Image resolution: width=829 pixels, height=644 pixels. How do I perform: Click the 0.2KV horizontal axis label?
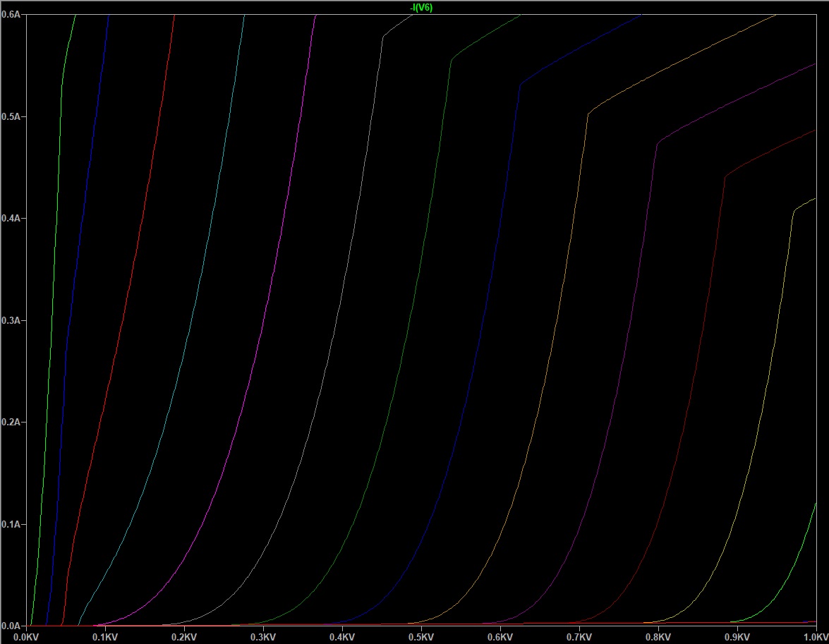tap(184, 637)
